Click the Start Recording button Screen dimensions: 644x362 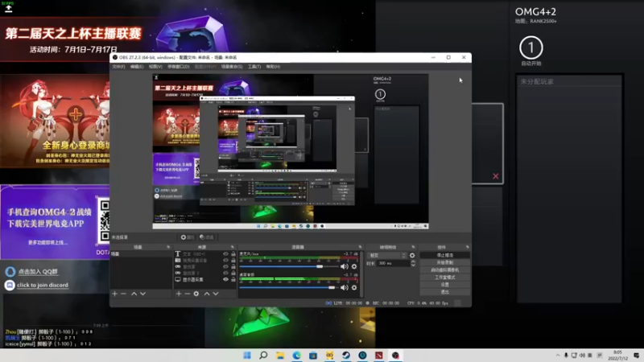point(445,263)
